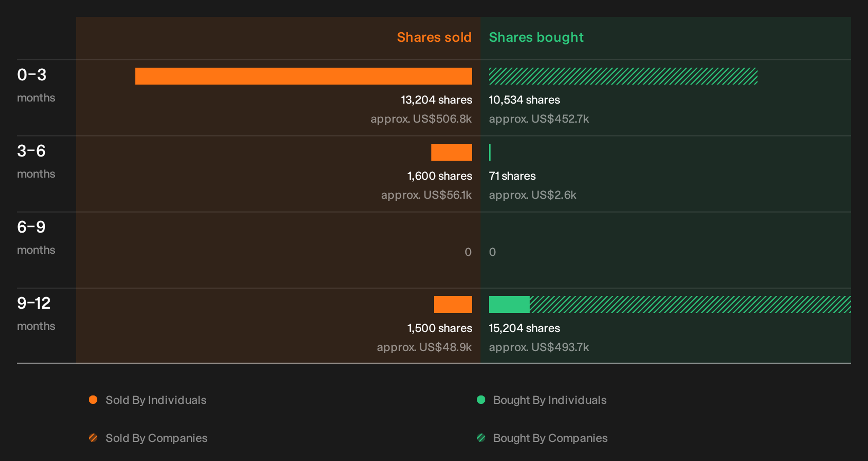Click the 6-9 months sold zero value

coord(468,252)
